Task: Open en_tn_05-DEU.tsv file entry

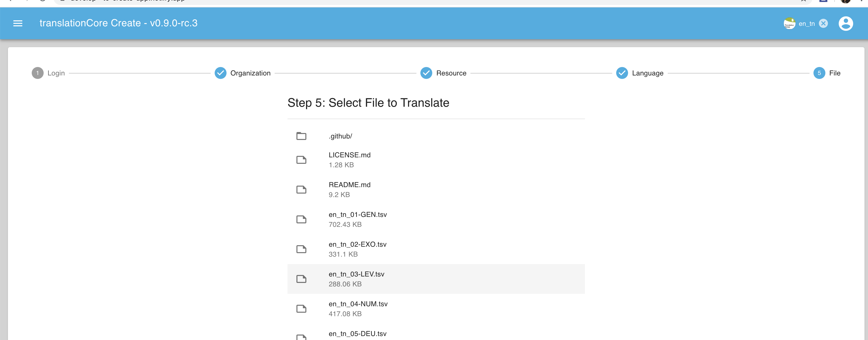Action: pos(357,334)
